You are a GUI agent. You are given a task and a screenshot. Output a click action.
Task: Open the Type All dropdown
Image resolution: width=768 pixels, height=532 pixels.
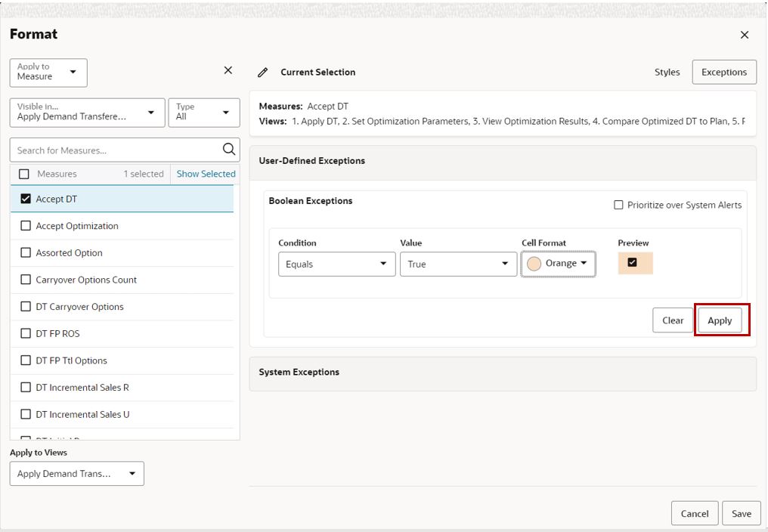coord(204,113)
